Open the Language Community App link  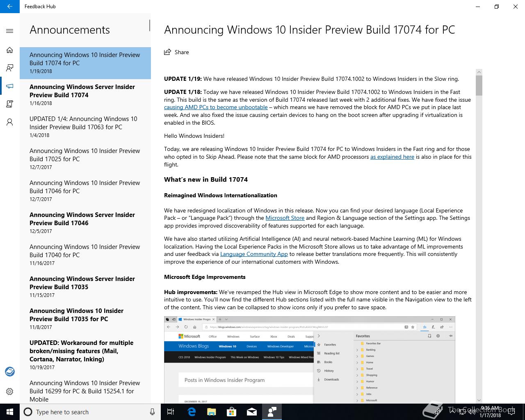[254, 254]
